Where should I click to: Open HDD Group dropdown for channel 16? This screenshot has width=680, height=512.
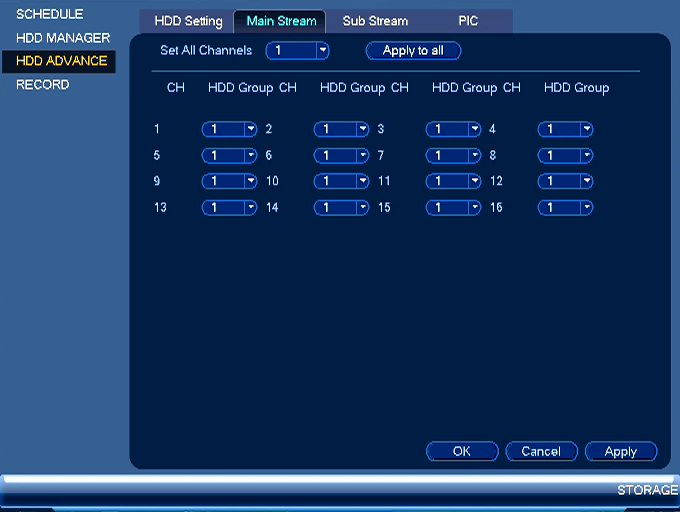point(565,208)
